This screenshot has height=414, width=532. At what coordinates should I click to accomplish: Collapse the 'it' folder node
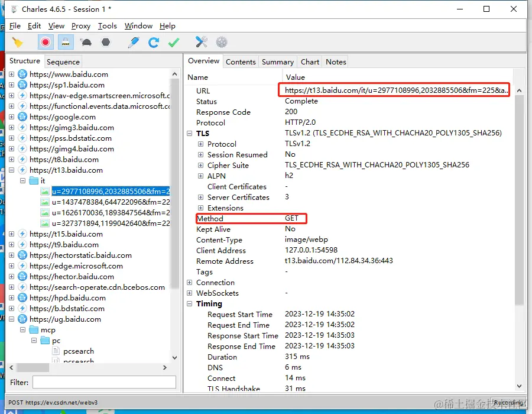click(22, 180)
